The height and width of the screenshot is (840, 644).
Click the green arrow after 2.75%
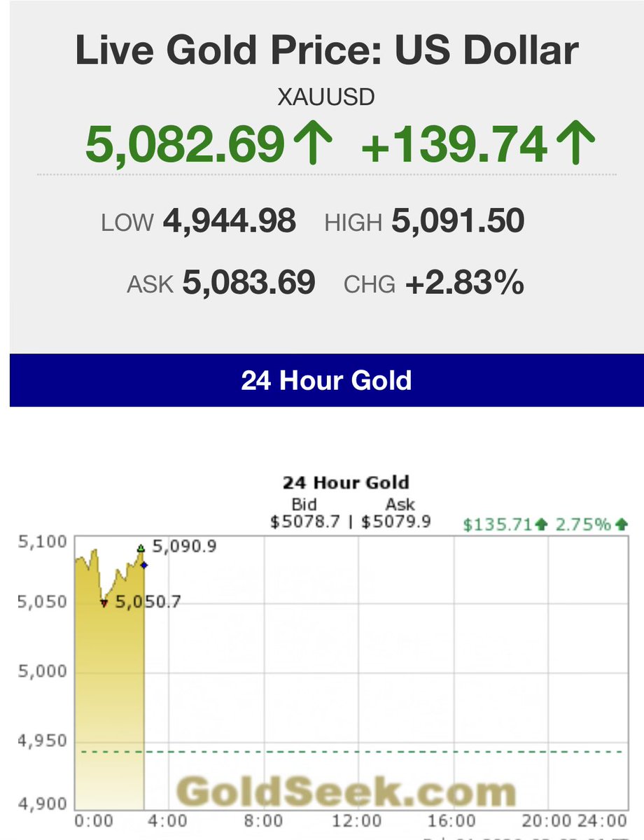pos(622,524)
